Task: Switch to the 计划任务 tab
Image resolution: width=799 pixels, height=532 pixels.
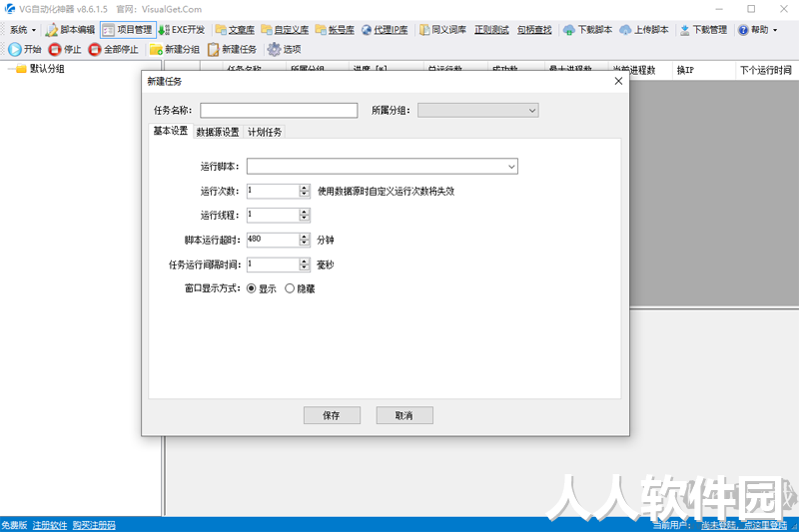Action: point(265,132)
